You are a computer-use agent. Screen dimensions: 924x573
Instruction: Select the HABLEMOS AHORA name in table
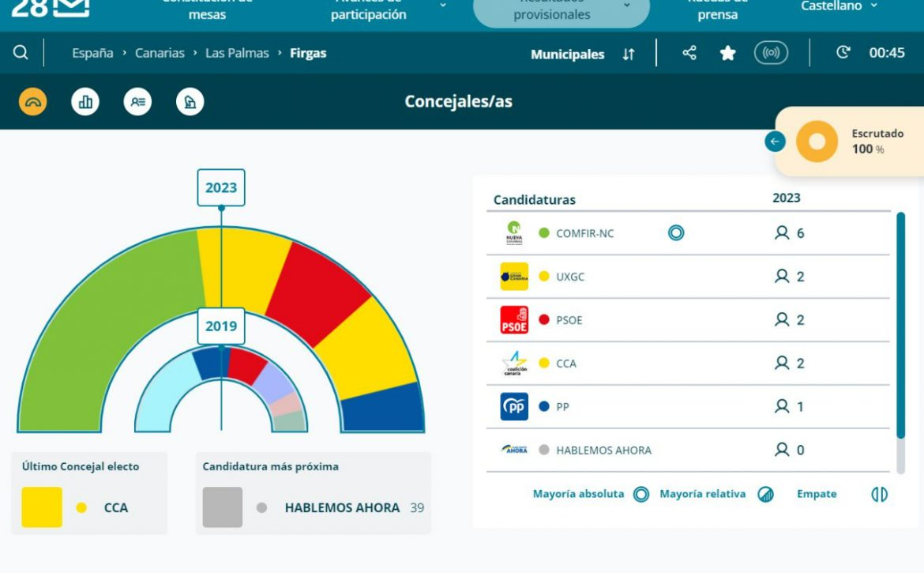(x=603, y=450)
